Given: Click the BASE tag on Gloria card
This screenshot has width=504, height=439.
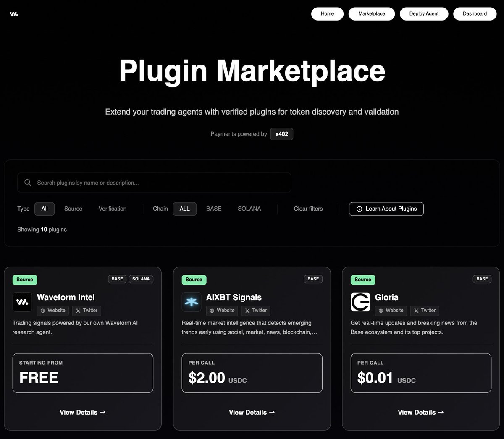Looking at the screenshot, I should [x=482, y=279].
